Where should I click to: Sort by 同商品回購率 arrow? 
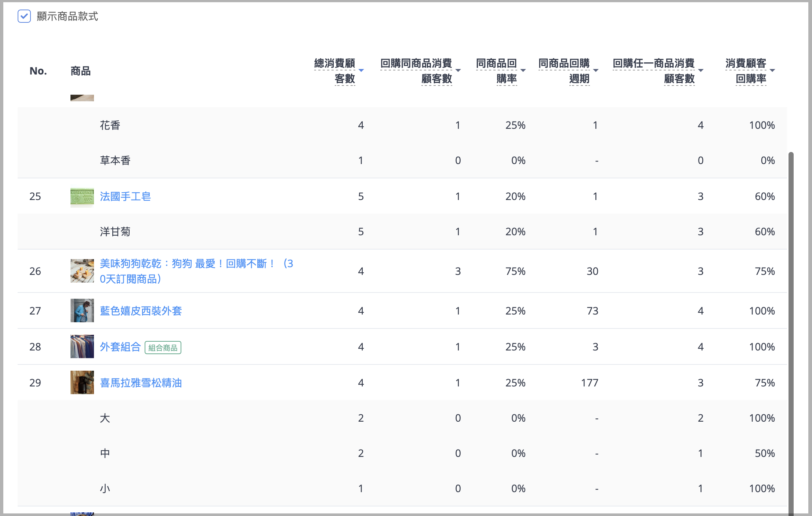(523, 70)
